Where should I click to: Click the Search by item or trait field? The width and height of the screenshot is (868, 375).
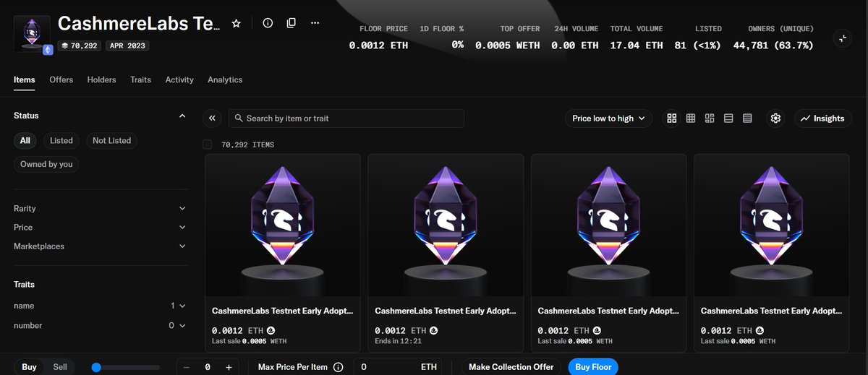click(346, 118)
